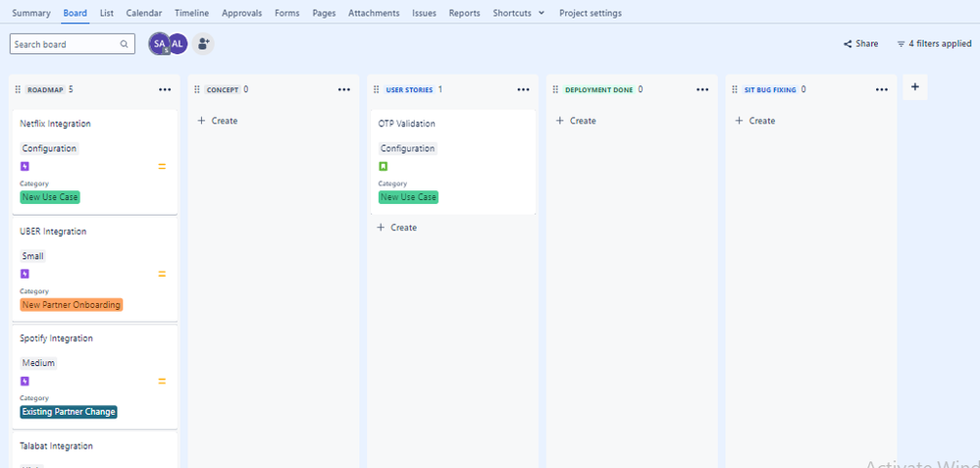Image resolution: width=980 pixels, height=468 pixels.
Task: Grab the Roadmap column drag handle
Action: point(18,90)
